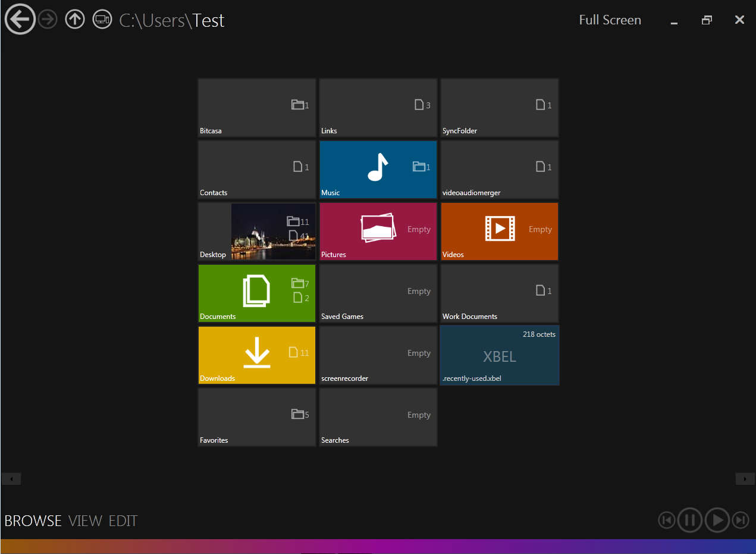This screenshot has height=554, width=756.
Task: Click the forward navigation arrow
Action: pyautogui.click(x=48, y=20)
